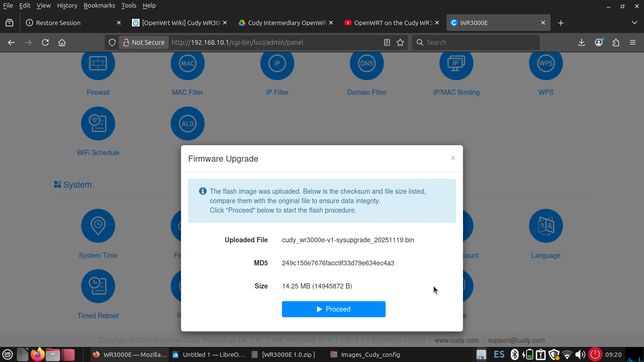The image size is (644, 362).
Task: Open the Language settings icon
Action: coord(545,226)
